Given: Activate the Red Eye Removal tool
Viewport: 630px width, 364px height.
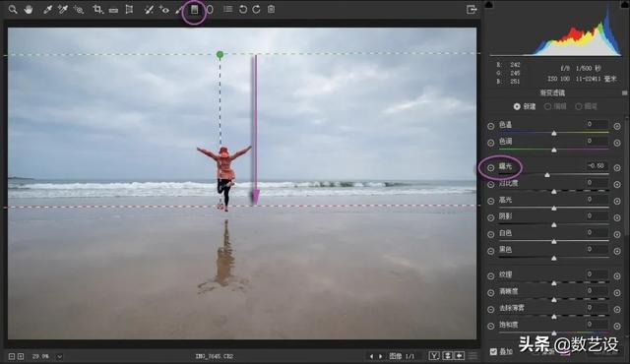Looking at the screenshot, I should 164,9.
